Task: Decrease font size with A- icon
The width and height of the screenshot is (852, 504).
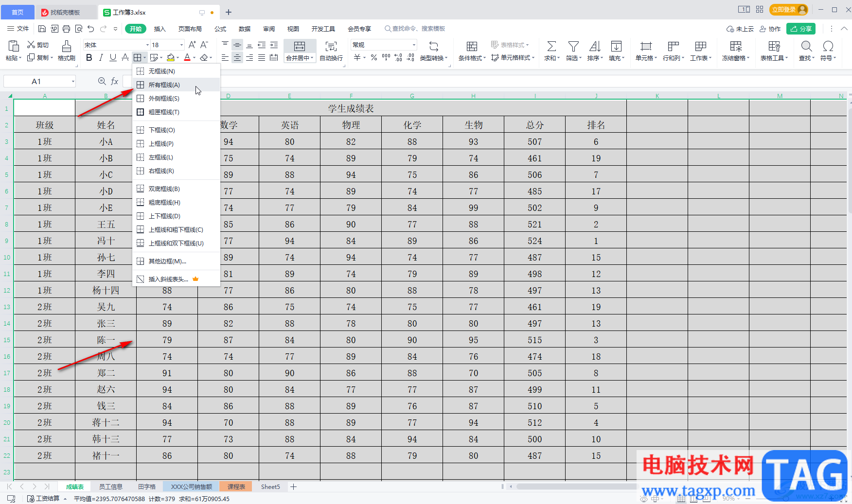Action: tap(204, 45)
